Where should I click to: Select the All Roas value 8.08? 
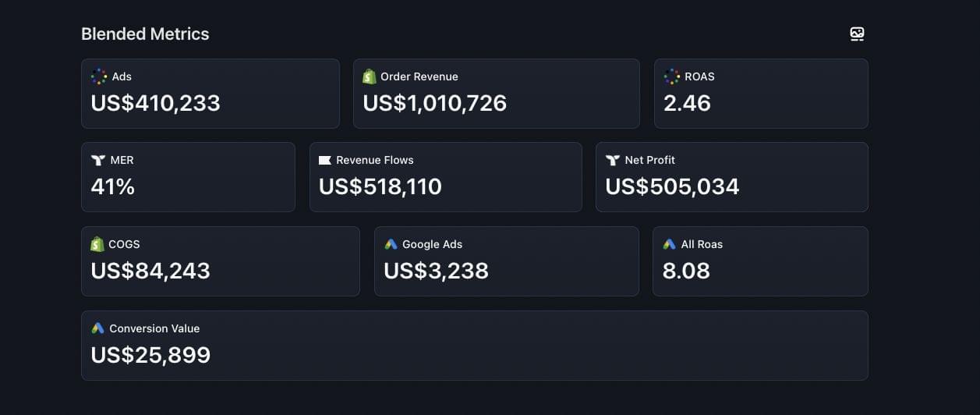(x=686, y=271)
